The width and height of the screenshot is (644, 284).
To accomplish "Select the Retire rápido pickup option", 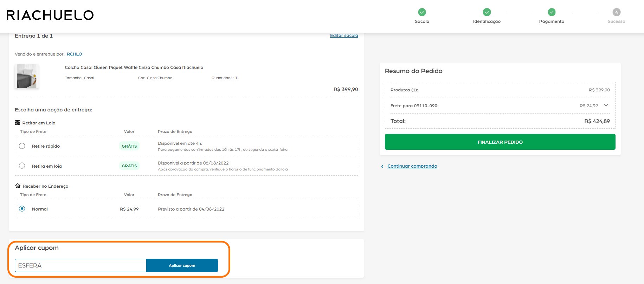I will (x=22, y=146).
